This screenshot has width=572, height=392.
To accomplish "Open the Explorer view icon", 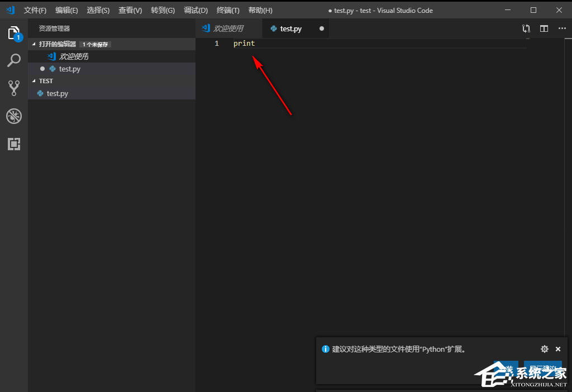I will (x=14, y=33).
